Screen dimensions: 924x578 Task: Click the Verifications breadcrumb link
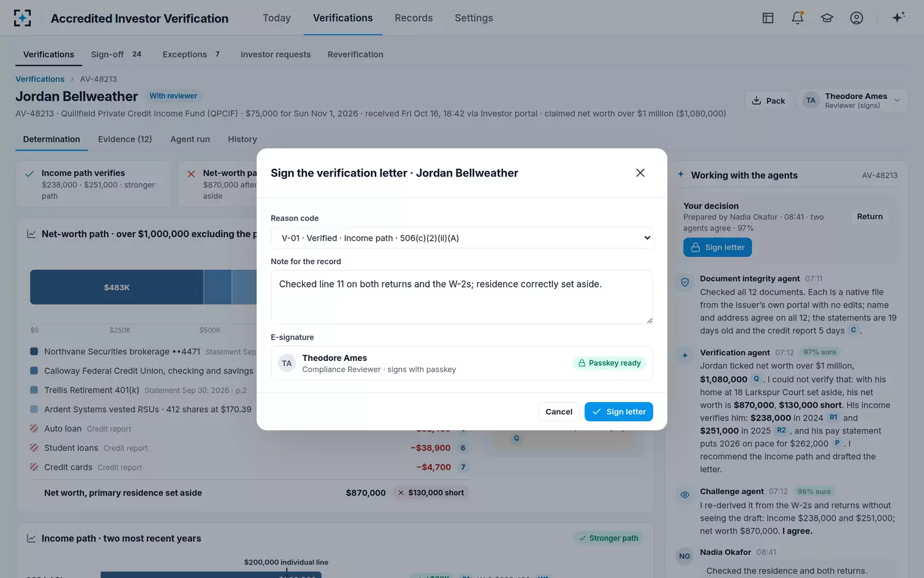point(40,79)
